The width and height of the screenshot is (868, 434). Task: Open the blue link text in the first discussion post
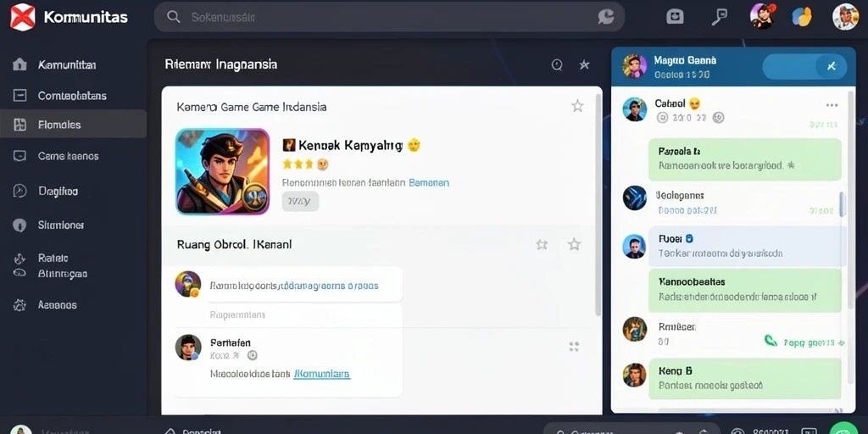coord(331,287)
